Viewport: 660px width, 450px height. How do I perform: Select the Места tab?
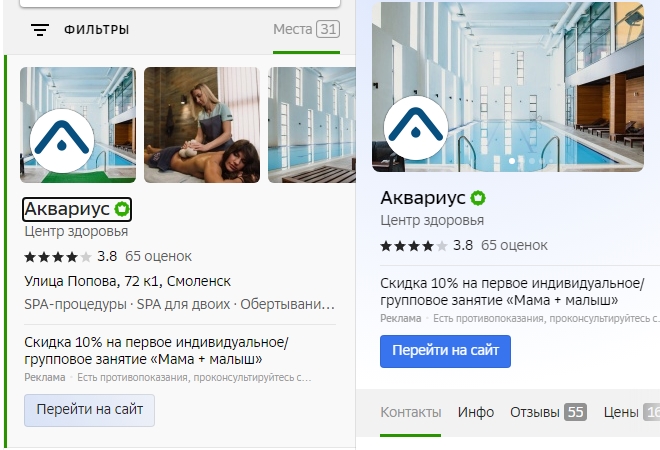click(x=306, y=29)
